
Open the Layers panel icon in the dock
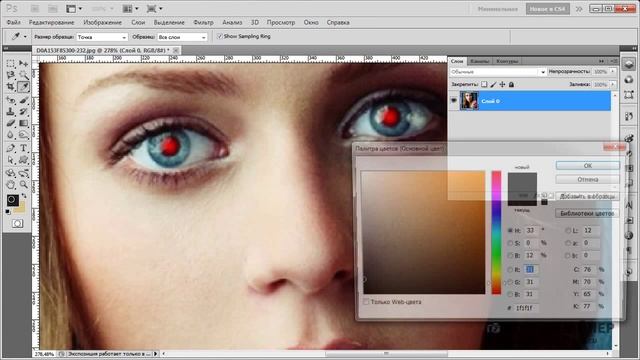click(629, 64)
